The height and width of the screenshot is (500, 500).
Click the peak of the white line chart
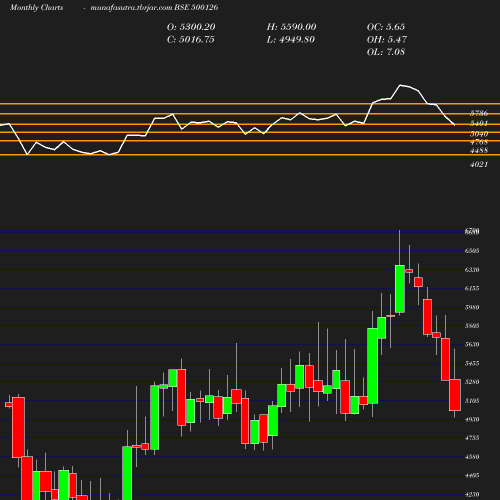tap(401, 85)
